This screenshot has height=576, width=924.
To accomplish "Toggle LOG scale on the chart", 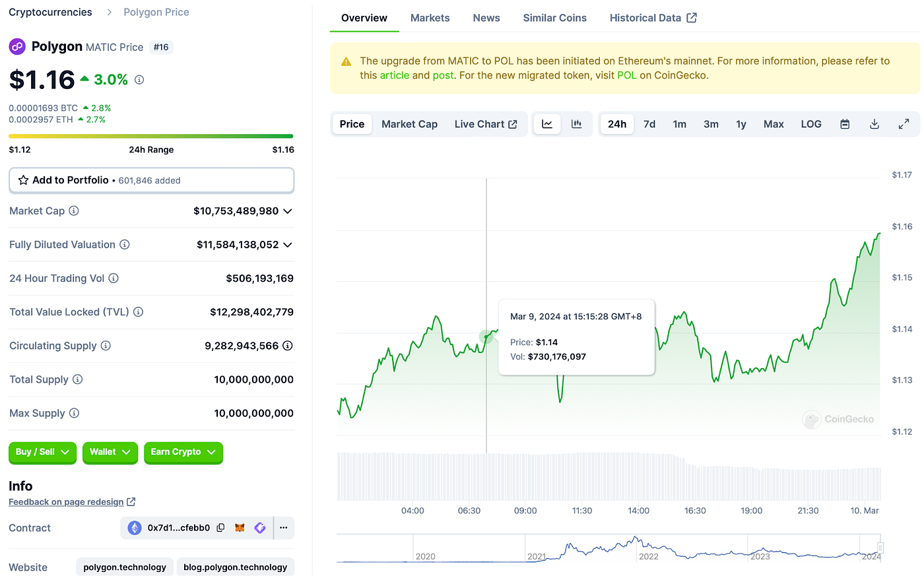I will click(810, 123).
